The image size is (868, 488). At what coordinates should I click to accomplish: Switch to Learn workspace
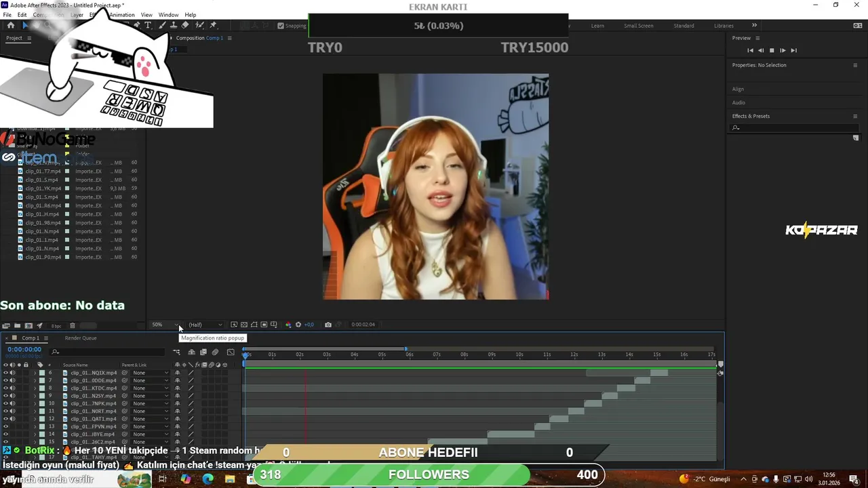[x=597, y=26]
